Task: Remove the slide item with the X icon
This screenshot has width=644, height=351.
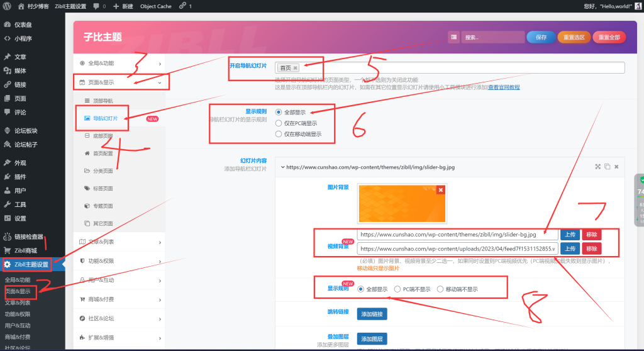Action: pyautogui.click(x=616, y=167)
